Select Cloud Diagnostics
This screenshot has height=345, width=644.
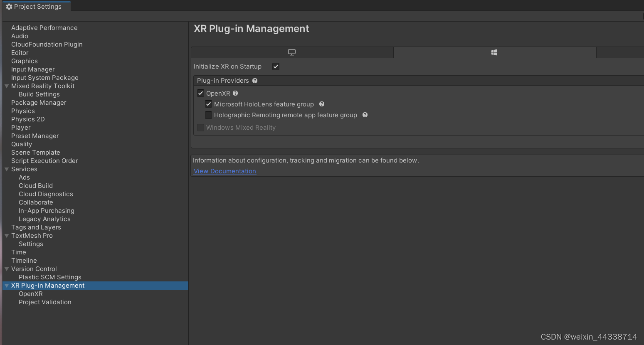46,194
